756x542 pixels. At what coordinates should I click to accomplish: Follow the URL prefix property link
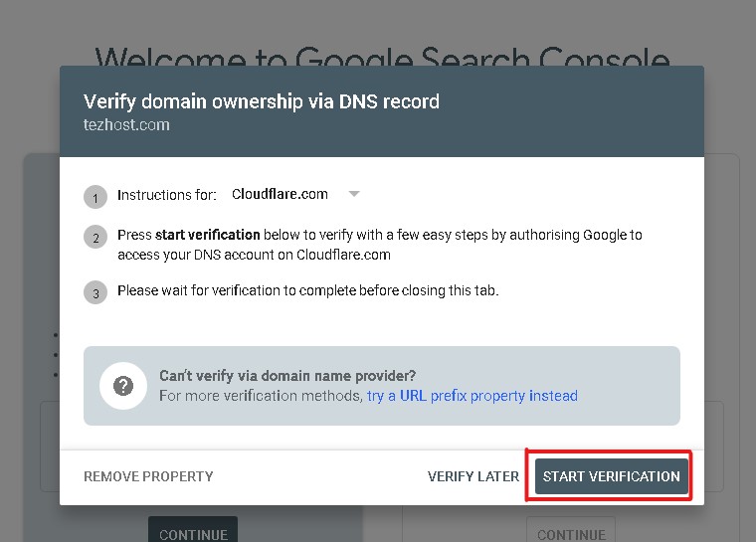click(x=472, y=396)
